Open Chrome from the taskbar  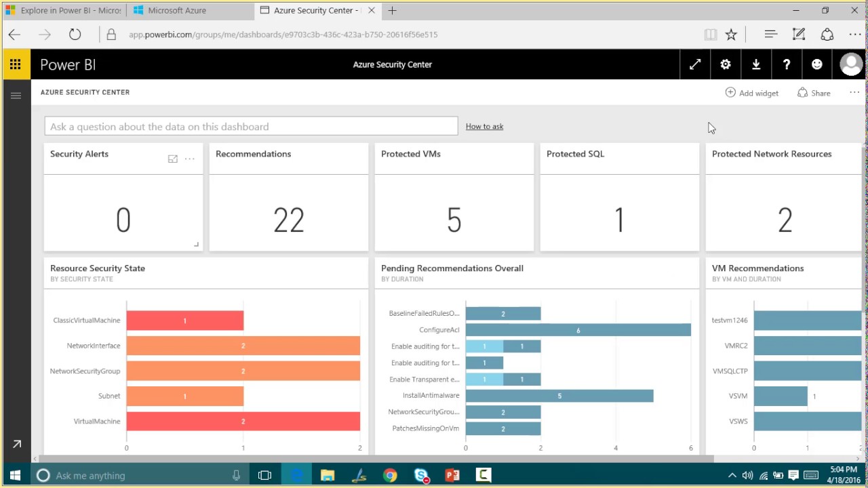tap(390, 475)
